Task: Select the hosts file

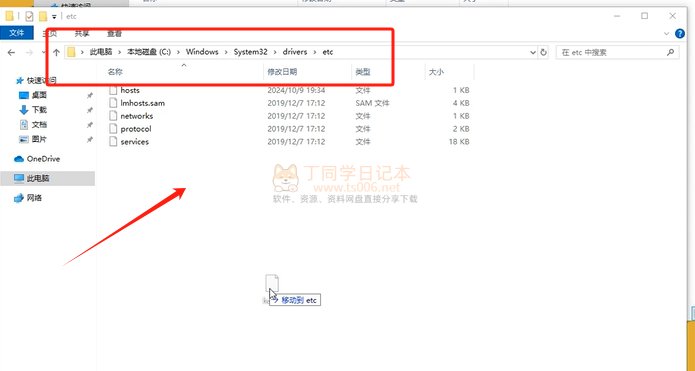Action: pyautogui.click(x=130, y=90)
